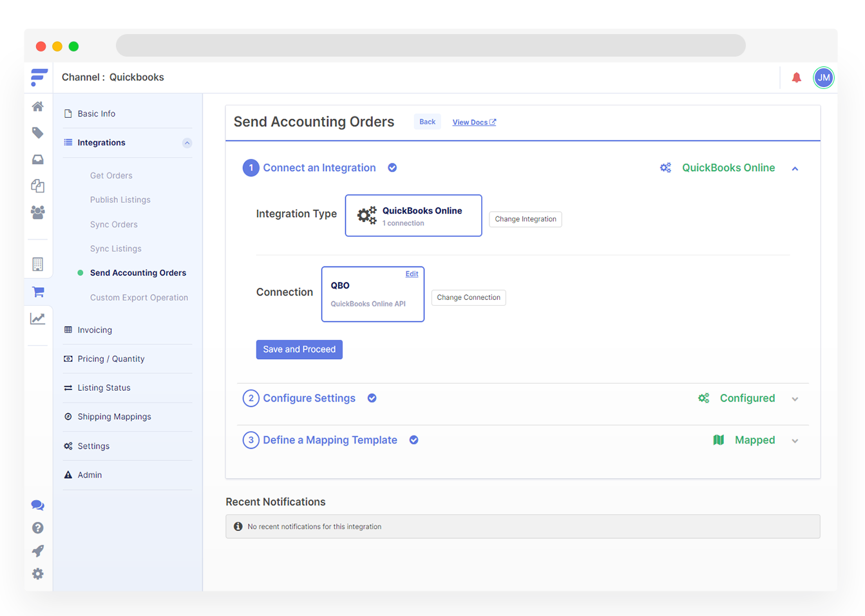Image resolution: width=865 pixels, height=616 pixels.
Task: Click the checkmark next to Define a Mapping Template
Action: (414, 440)
